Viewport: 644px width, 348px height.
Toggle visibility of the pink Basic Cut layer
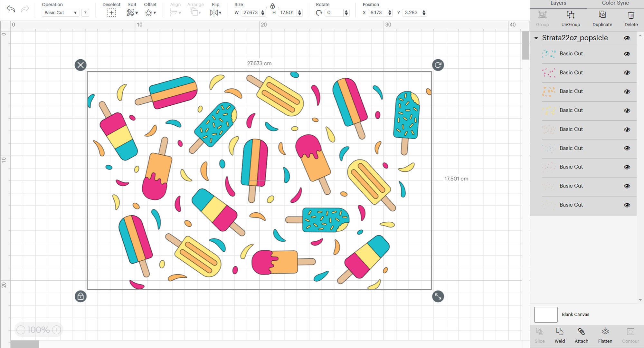coord(627,72)
